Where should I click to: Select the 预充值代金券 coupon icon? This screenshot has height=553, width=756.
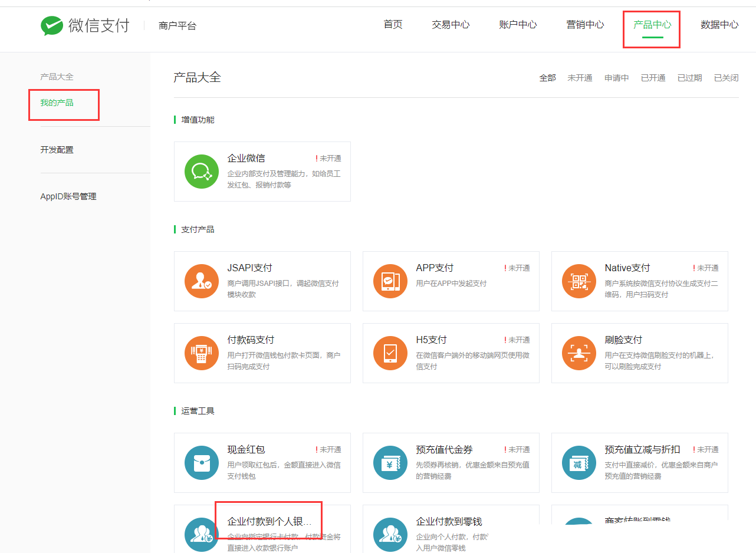pyautogui.click(x=390, y=463)
